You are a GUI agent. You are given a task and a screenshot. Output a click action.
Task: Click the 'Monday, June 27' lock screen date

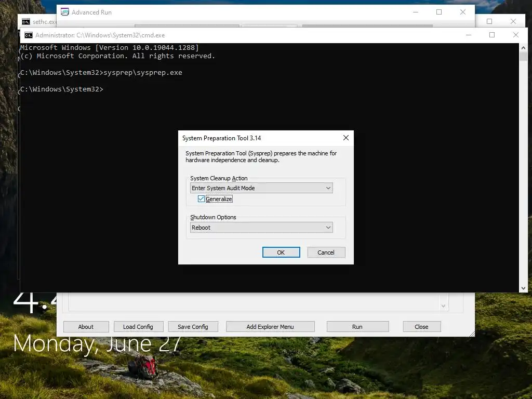pyautogui.click(x=97, y=344)
